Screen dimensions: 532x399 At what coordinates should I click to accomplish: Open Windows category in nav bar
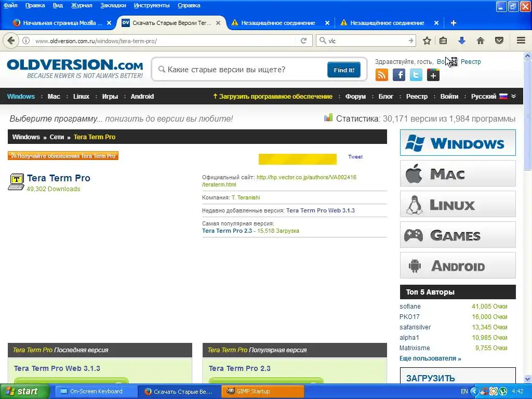click(x=21, y=96)
